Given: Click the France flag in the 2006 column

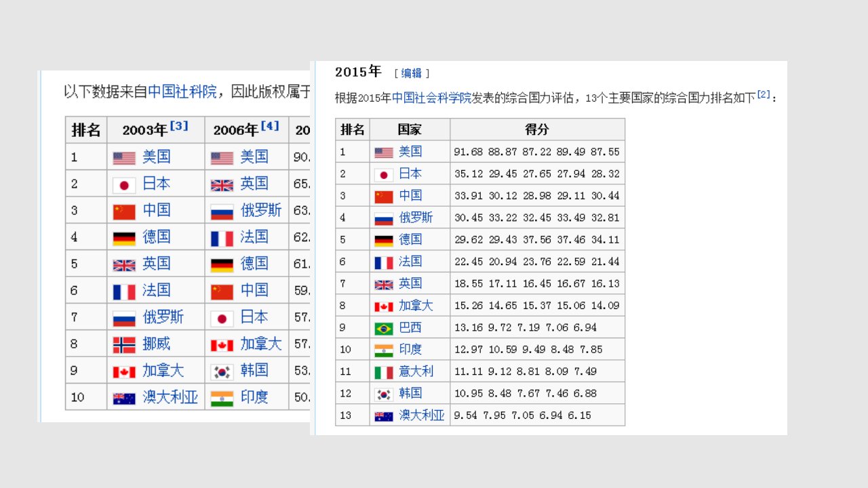Looking at the screenshot, I should [x=222, y=239].
